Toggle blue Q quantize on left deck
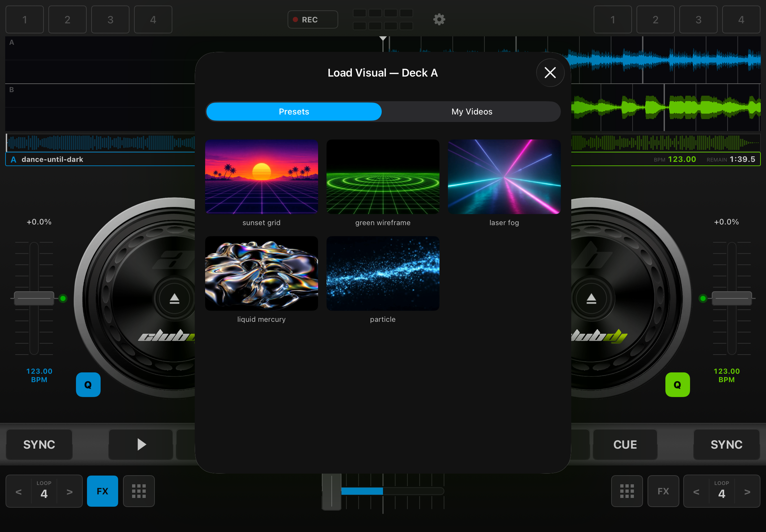 point(88,385)
